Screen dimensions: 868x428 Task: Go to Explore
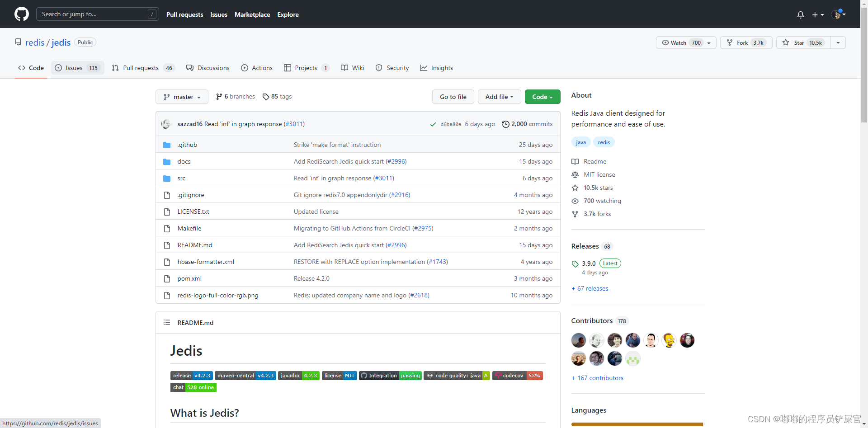click(288, 14)
